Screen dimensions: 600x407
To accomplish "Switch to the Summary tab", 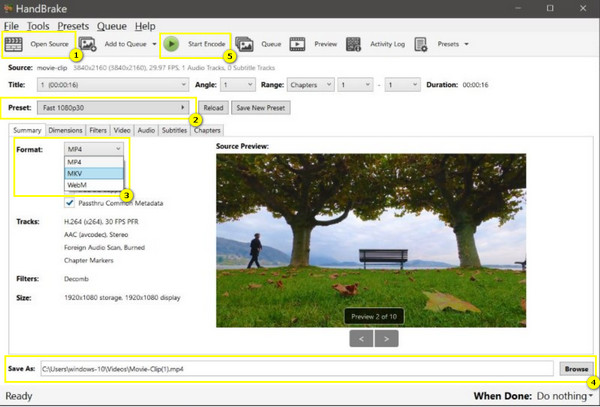I will (x=27, y=130).
